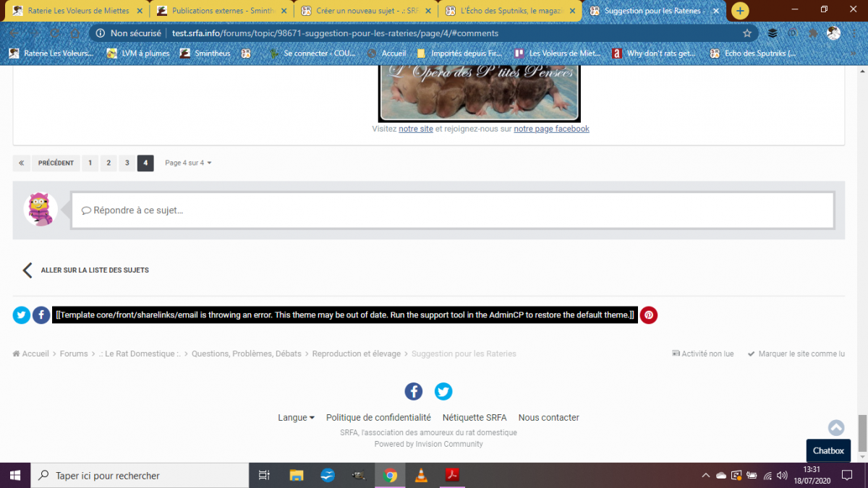868x488 pixels.
Task: Click scroll-to-top arrow above Chatbox
Action: tap(836, 428)
